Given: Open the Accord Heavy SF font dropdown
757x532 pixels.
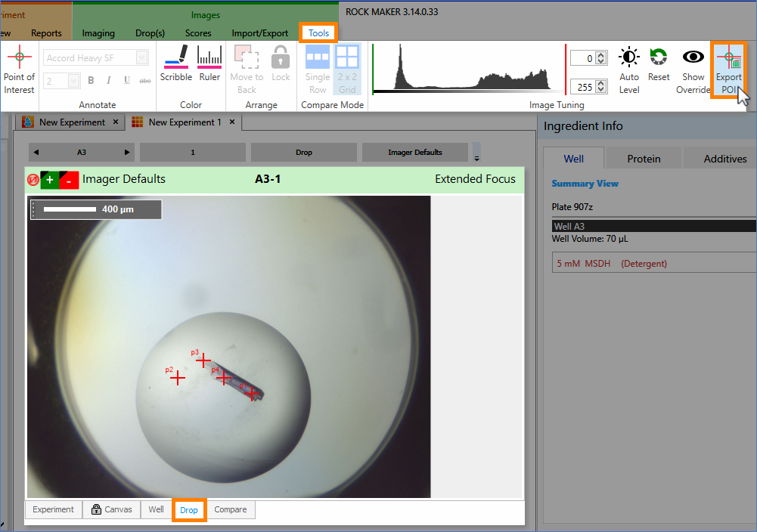Looking at the screenshot, I should pos(141,58).
